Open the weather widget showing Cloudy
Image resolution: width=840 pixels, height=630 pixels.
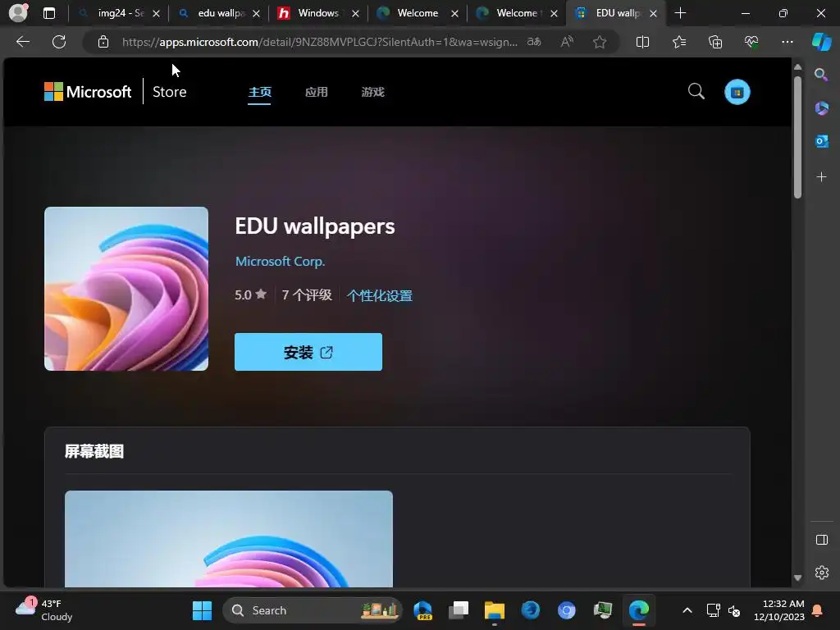coord(44,610)
